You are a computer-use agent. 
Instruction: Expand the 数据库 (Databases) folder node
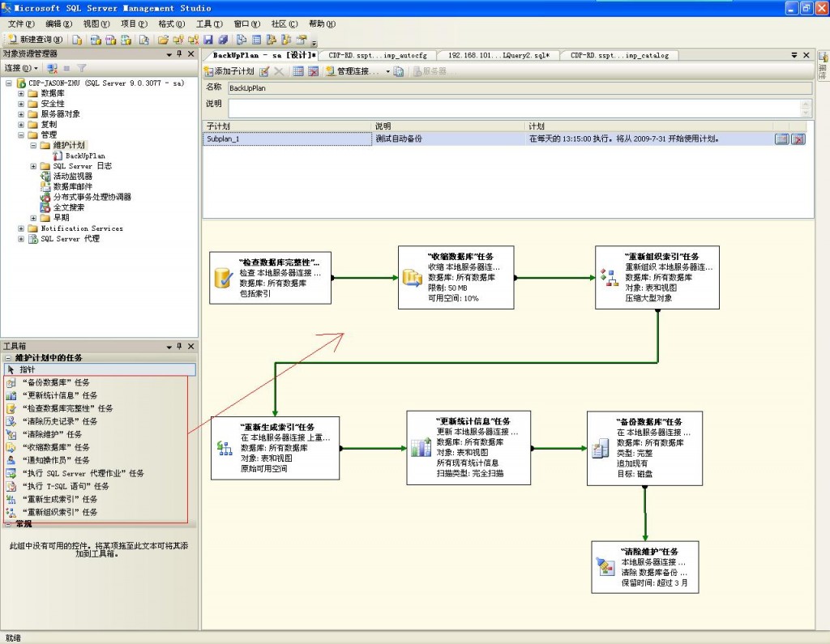coord(22,93)
